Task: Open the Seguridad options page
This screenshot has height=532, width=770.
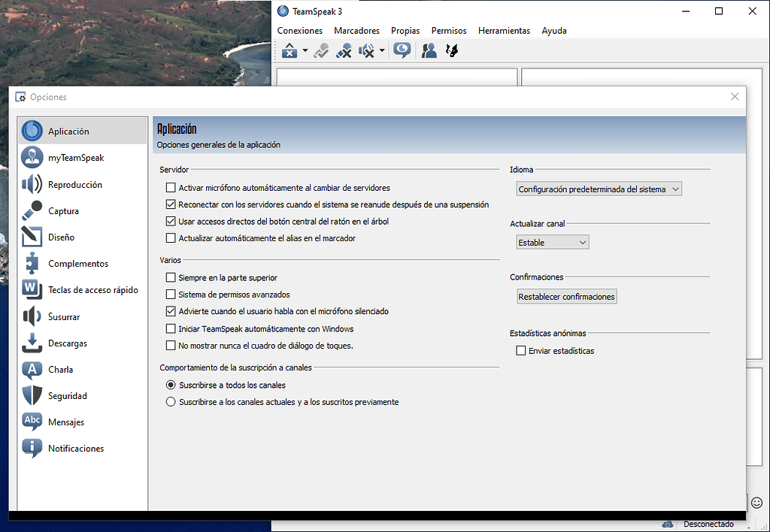Action: [68, 396]
